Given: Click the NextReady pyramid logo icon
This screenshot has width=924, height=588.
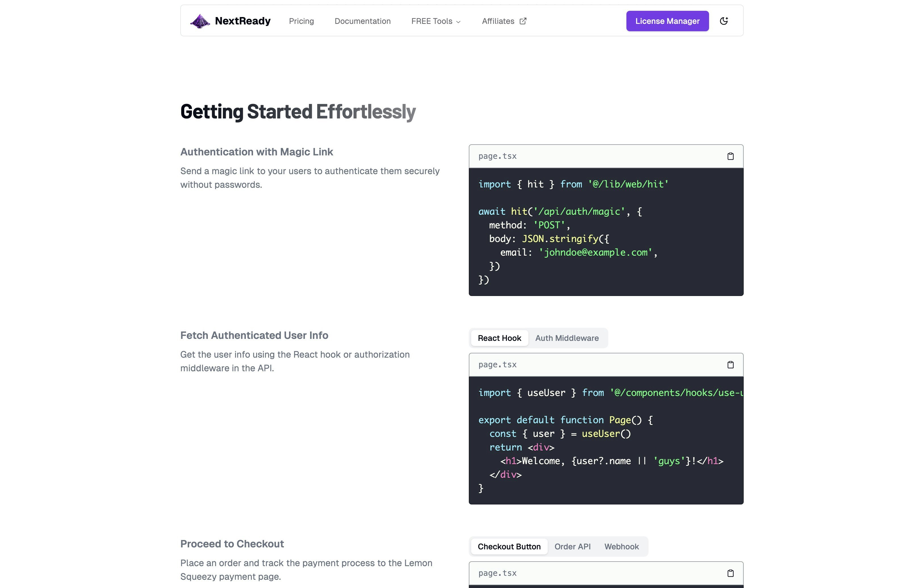Looking at the screenshot, I should click(x=200, y=21).
